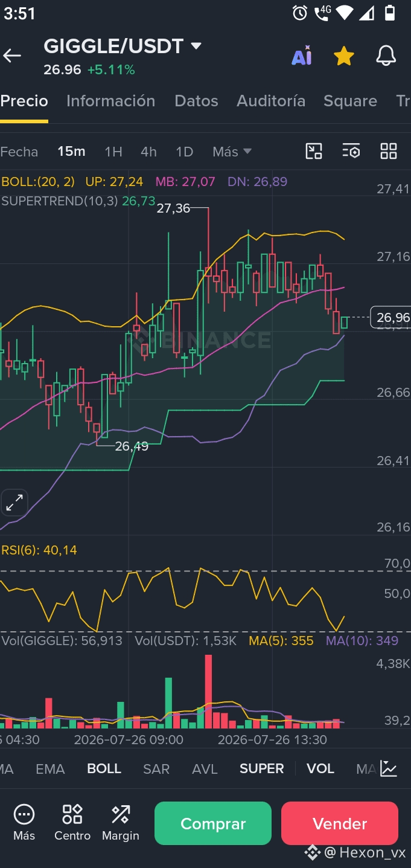The height and width of the screenshot is (868, 411).
Task: Tap the battery icon in status bar
Action: coord(389,13)
